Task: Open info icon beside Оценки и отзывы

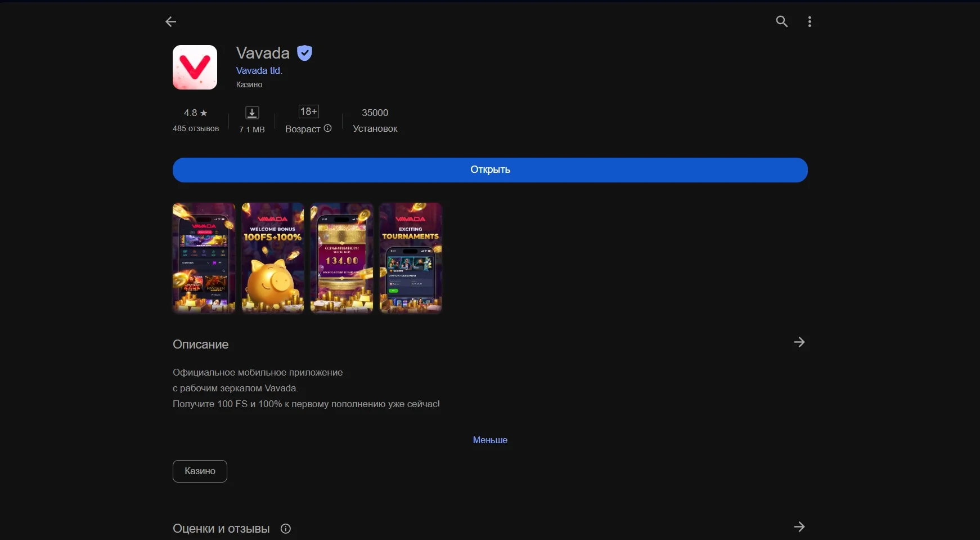Action: [x=286, y=529]
